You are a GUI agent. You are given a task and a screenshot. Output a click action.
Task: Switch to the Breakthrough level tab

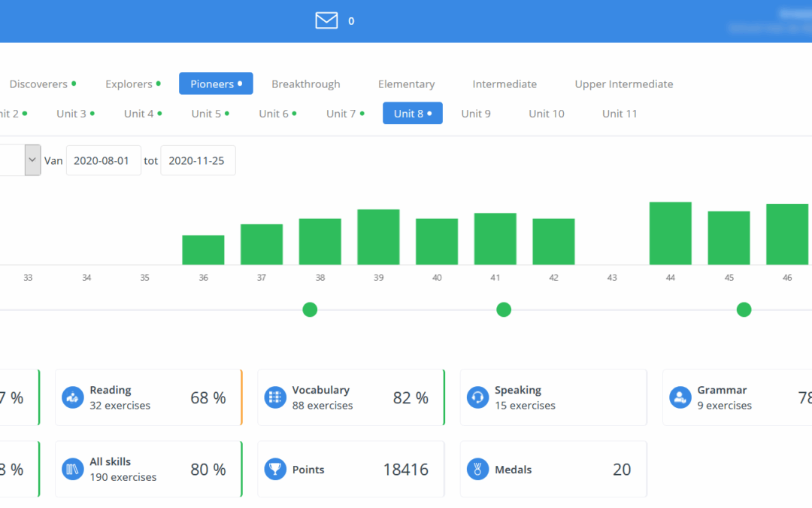pyautogui.click(x=306, y=84)
